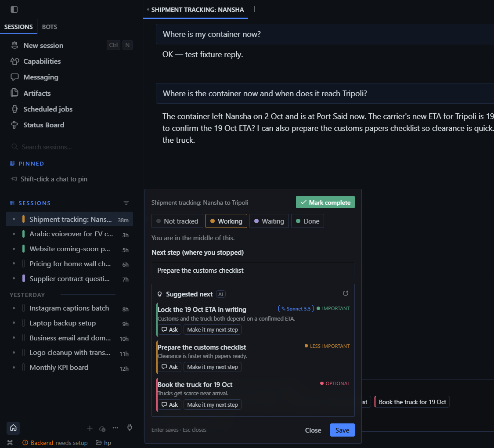Click the hp folder in status bar
494x448 pixels.
coord(104,443)
